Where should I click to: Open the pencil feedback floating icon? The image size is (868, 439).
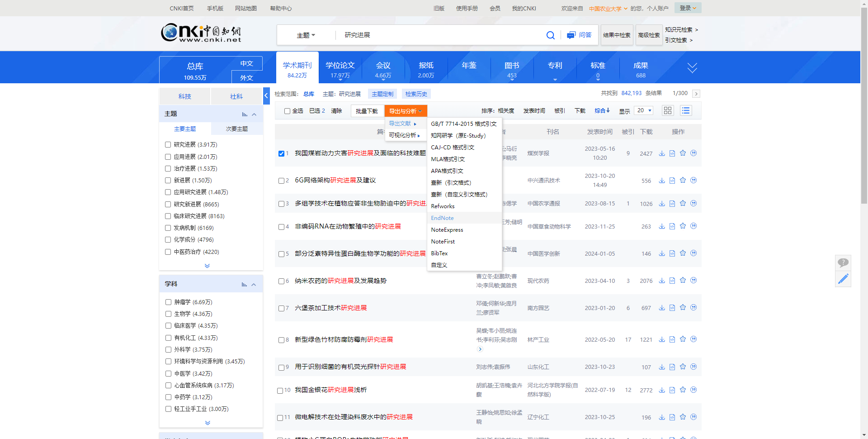click(x=843, y=279)
